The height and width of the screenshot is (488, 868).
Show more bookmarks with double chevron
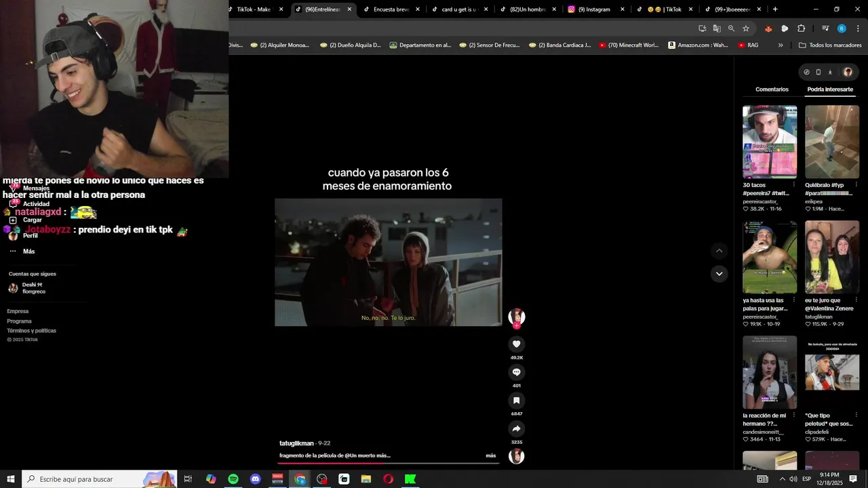click(781, 45)
